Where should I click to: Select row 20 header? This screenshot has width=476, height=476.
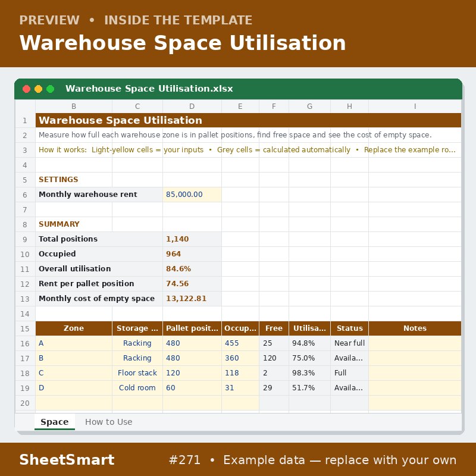pos(25,403)
